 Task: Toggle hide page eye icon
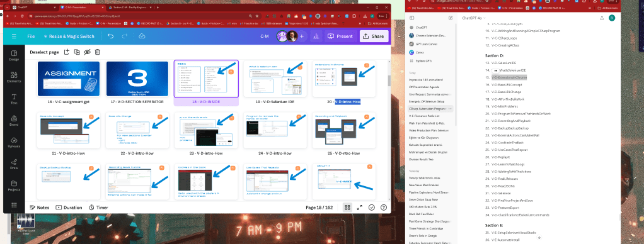(87, 52)
